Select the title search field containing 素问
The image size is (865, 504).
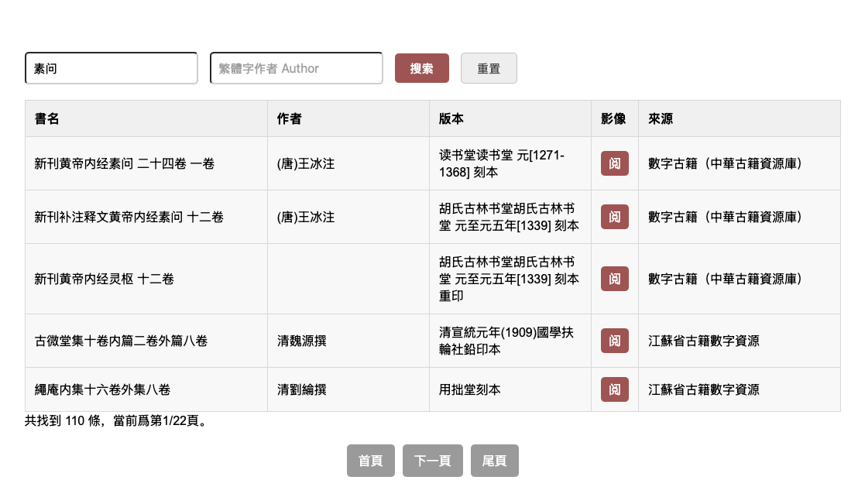(111, 68)
